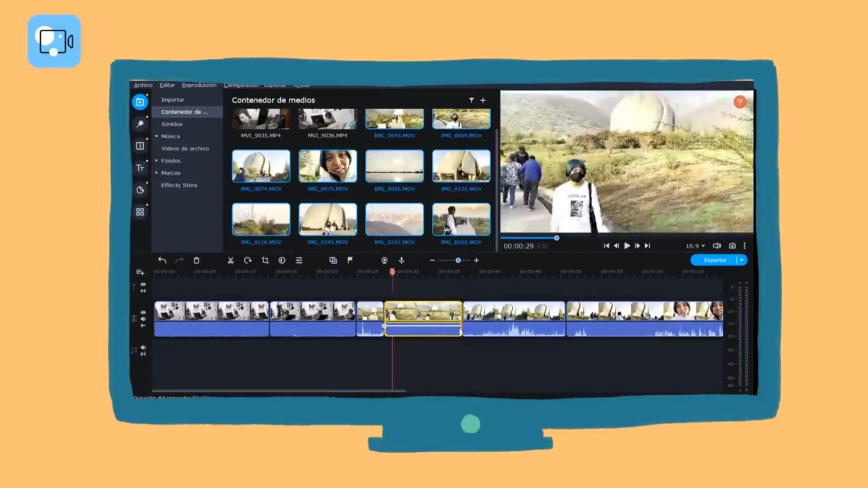The width and height of the screenshot is (868, 488).
Task: Toggle title track link icon
Action: coord(143,291)
